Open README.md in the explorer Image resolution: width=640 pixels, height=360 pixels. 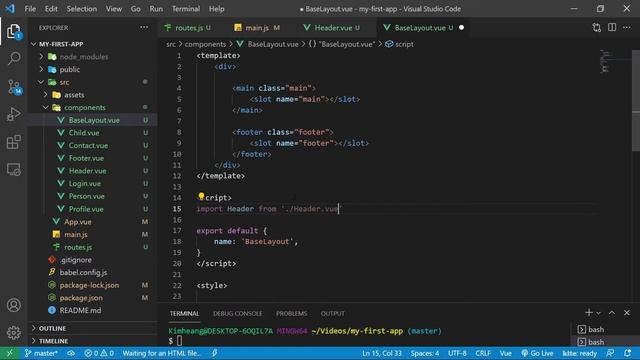[x=80, y=310]
